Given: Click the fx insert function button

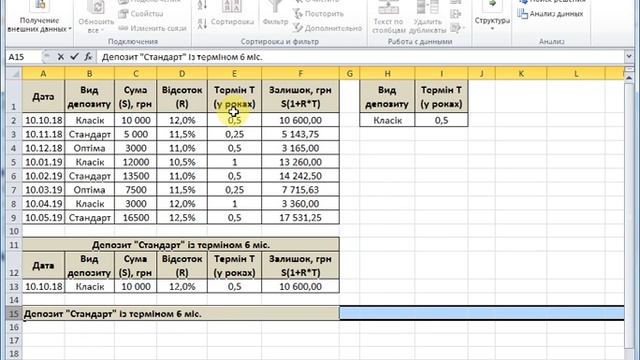Looking at the screenshot, I should (88, 57).
